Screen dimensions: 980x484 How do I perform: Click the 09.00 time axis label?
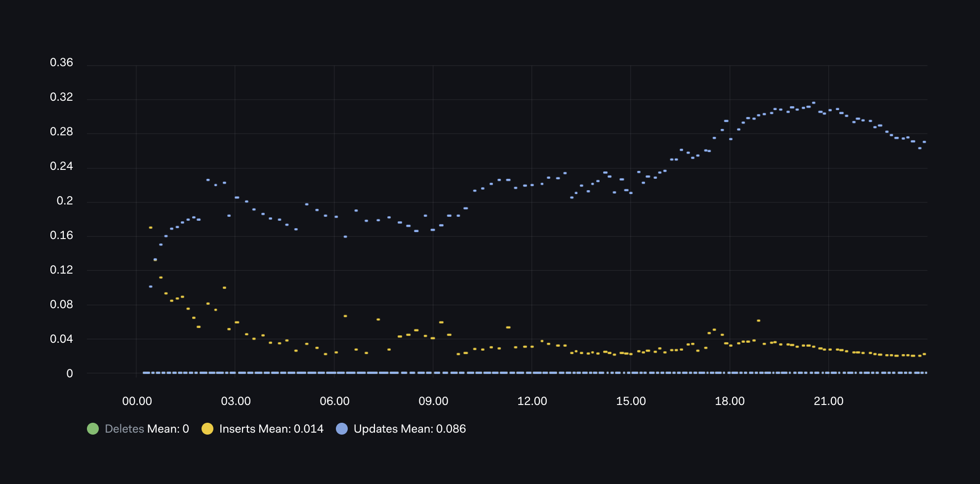pos(433,401)
